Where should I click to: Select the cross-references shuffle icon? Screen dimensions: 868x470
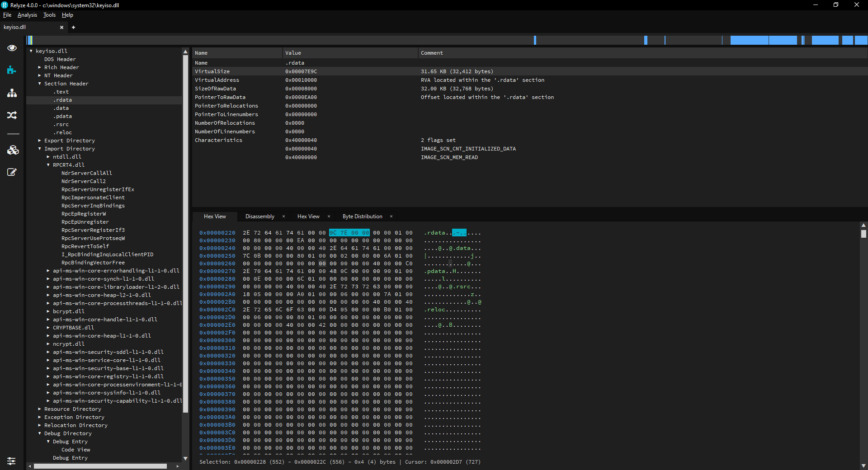coord(12,115)
